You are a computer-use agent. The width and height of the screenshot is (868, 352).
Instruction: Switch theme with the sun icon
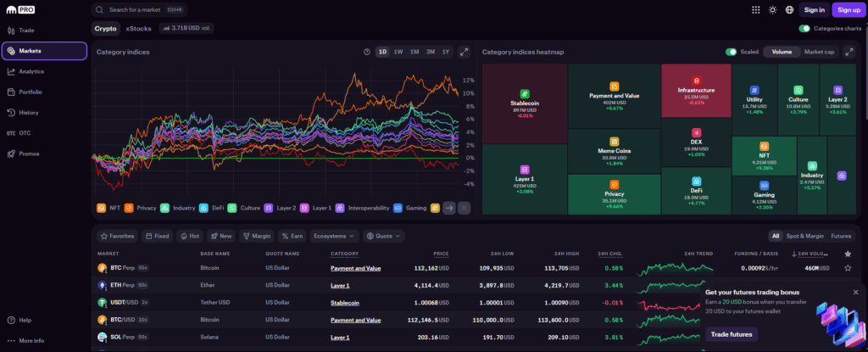772,10
